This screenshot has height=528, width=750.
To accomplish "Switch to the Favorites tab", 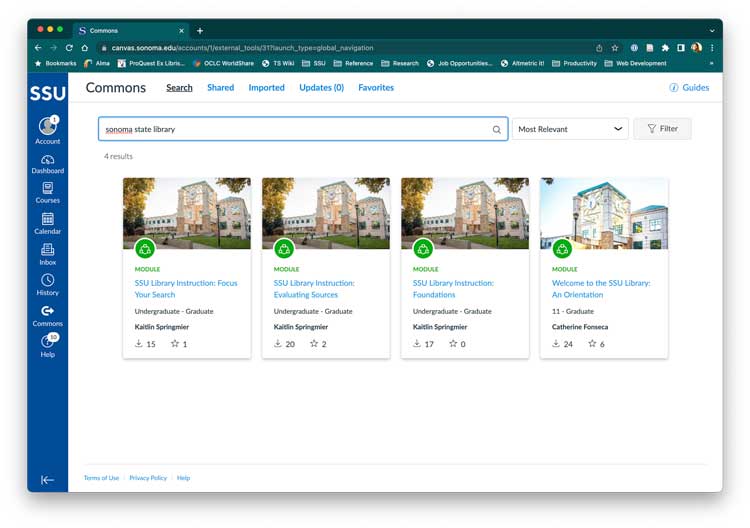I will 376,88.
